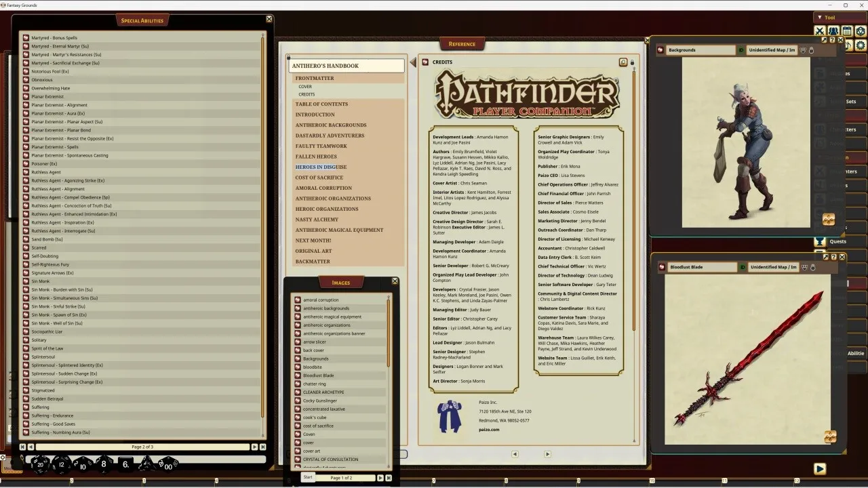The image size is (868, 488).
Task: Roll the d20 die
Action: click(x=40, y=465)
